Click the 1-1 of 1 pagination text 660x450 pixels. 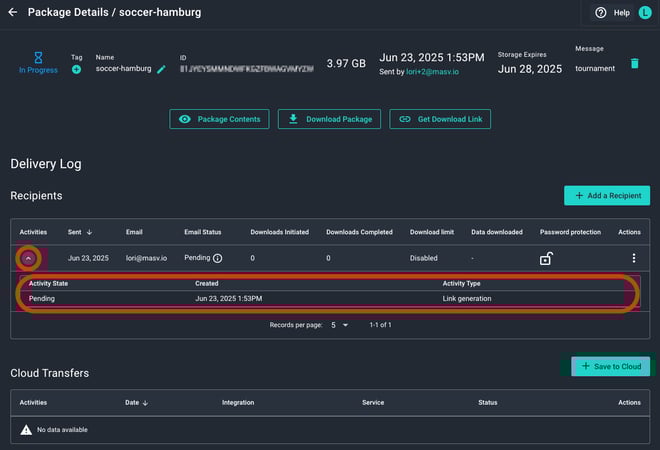point(380,325)
